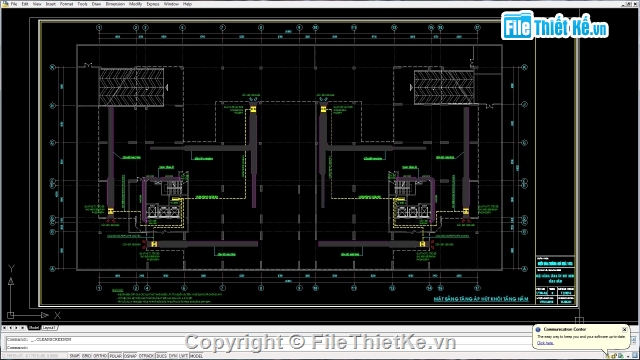Viewport: 640px width, 360px height.
Task: Go to next layout tab arrow
Action: point(16,328)
